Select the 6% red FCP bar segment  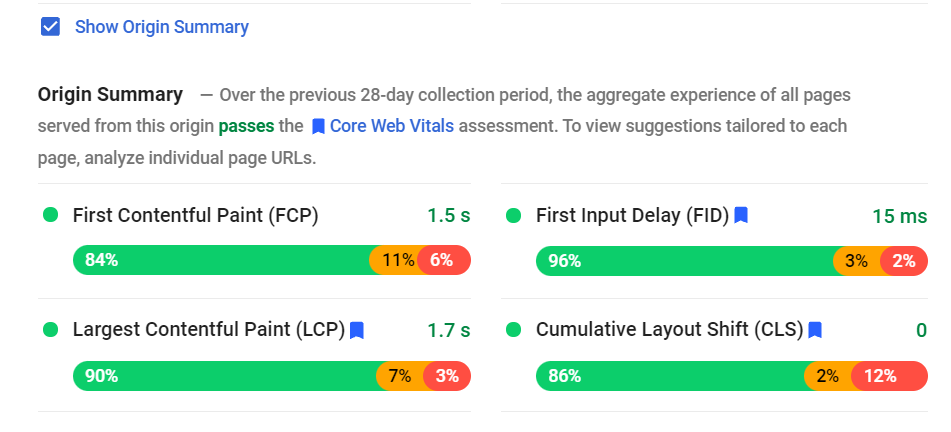pos(444,260)
